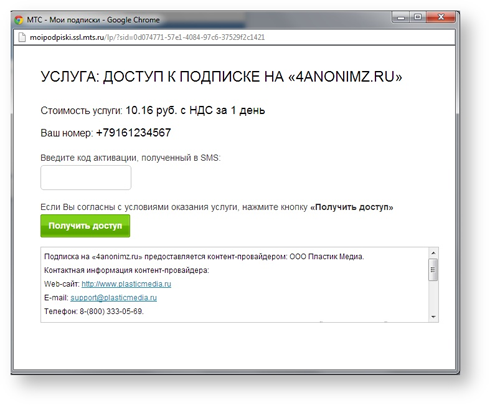Image resolution: width=490 pixels, height=405 pixels.
Task: Click the provider phone 8-(800) 333-05-69
Action: [111, 311]
